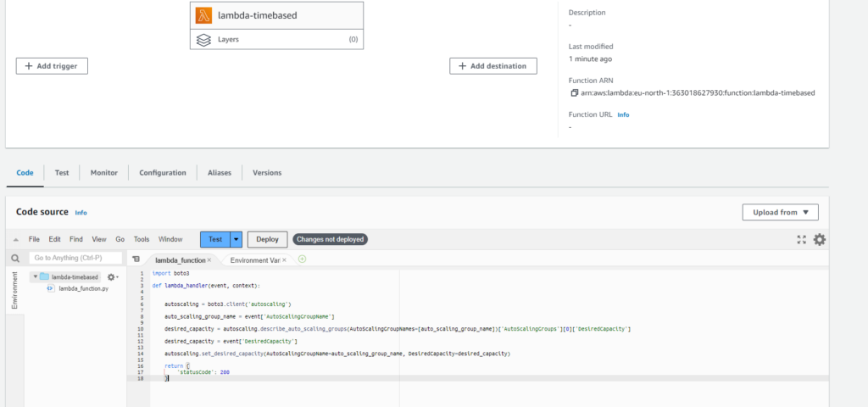
Task: Click the tab list icon left of tabs
Action: pos(136,259)
